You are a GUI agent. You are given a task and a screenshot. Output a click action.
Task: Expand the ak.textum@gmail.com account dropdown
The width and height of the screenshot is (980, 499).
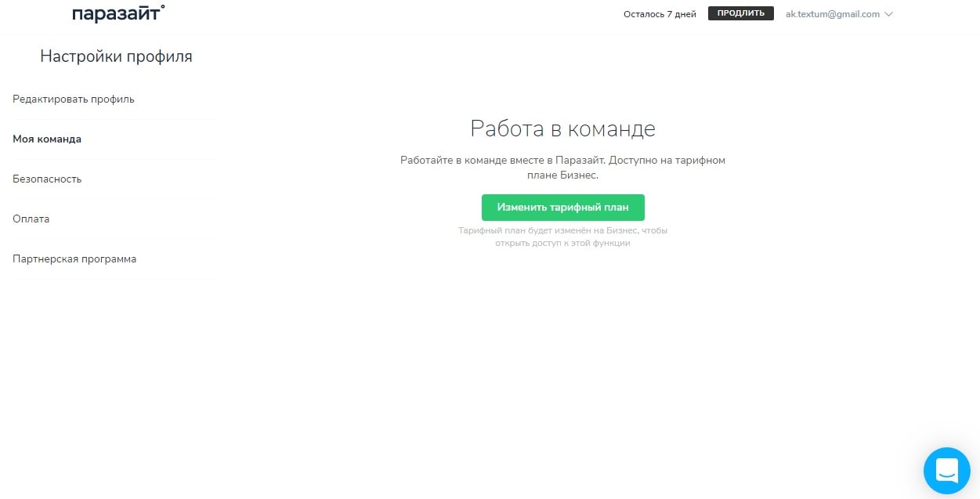pos(839,14)
